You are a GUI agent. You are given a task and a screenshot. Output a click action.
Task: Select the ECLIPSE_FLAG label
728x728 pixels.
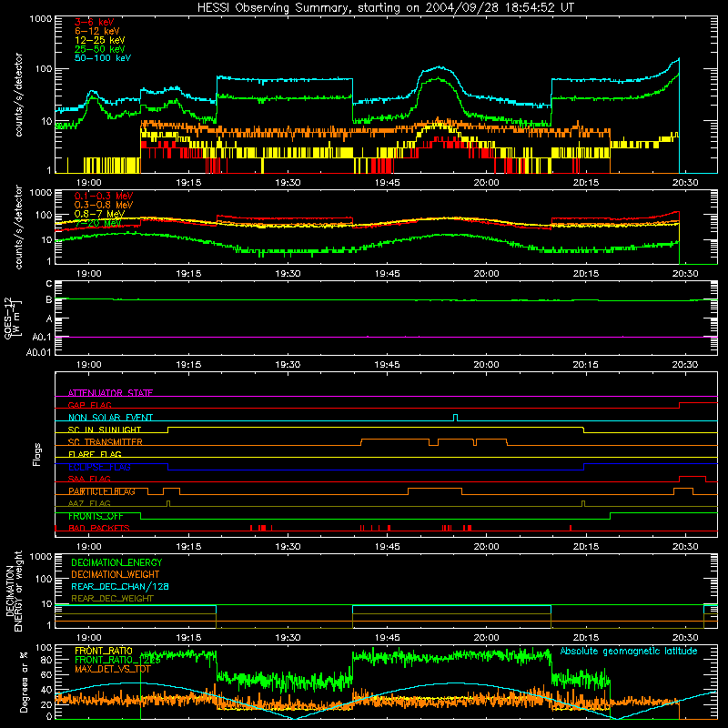[99, 467]
